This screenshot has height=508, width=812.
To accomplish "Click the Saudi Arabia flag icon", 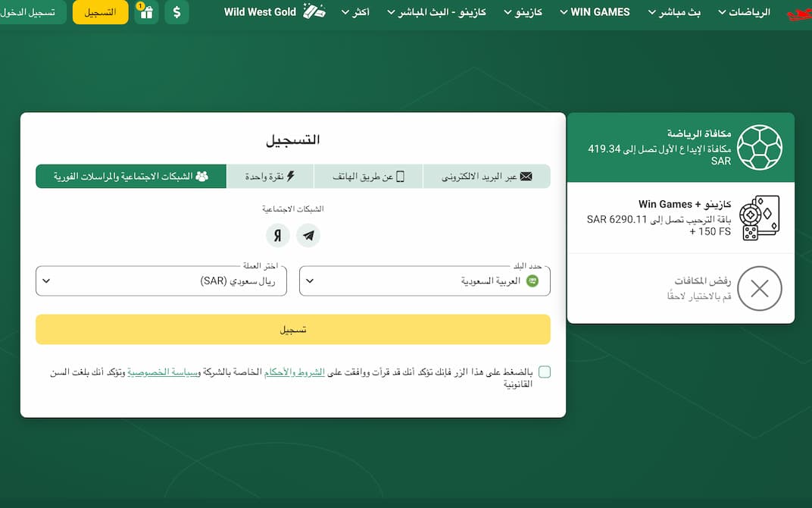I will click(x=532, y=281).
